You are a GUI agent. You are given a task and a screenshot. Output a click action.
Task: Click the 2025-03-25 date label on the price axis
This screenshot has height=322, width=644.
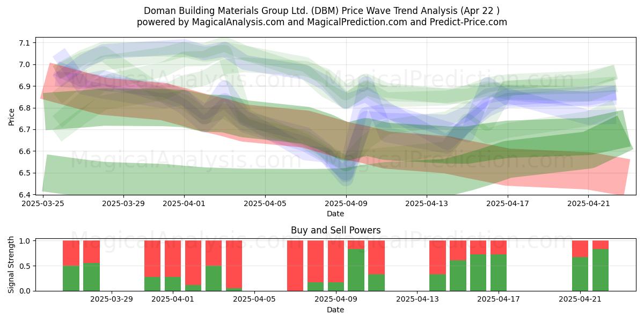42,203
